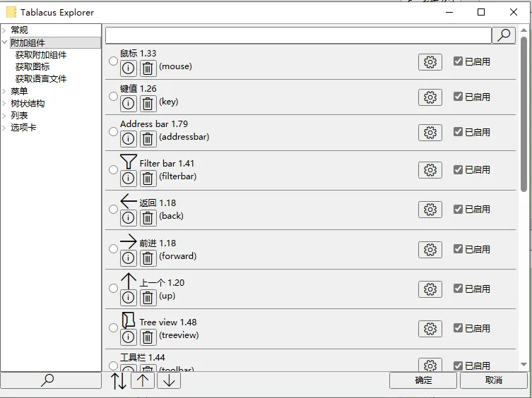The image size is (532, 398).
Task: Disable the mouse add-on checkbox
Action: (x=458, y=61)
